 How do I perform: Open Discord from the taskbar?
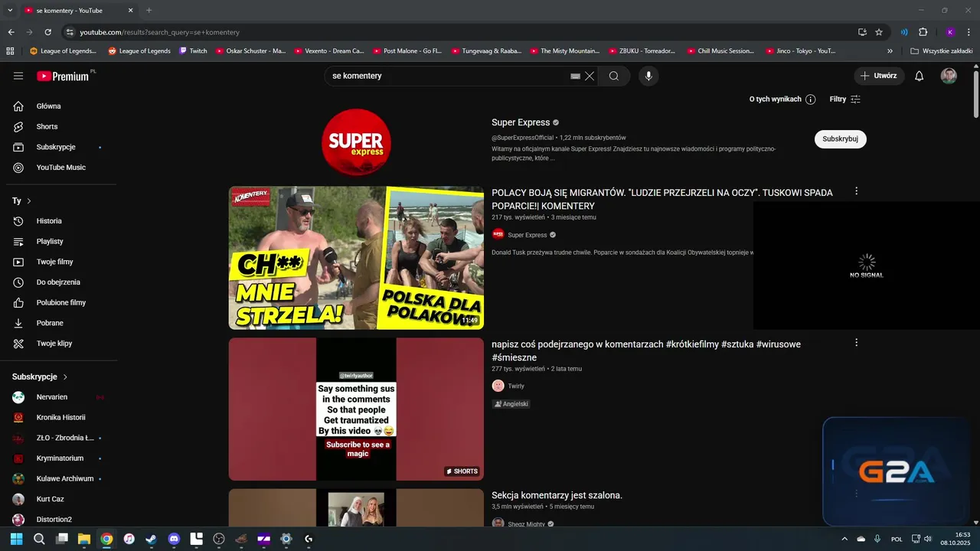(174, 539)
